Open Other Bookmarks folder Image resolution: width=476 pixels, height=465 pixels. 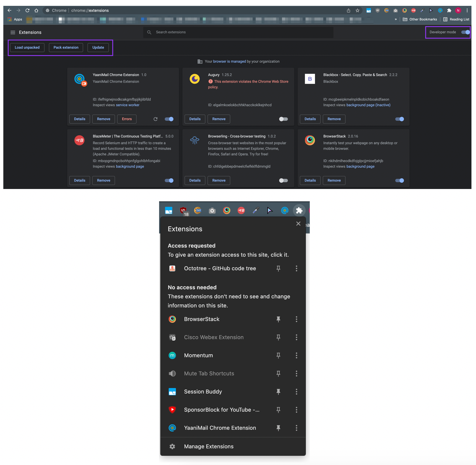point(420,19)
